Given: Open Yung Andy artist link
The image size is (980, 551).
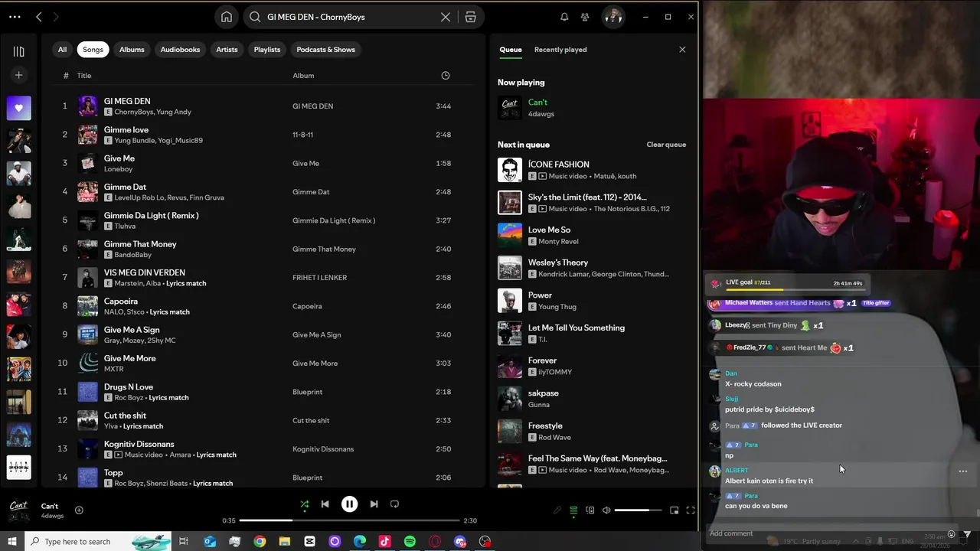Looking at the screenshot, I should pyautogui.click(x=174, y=112).
